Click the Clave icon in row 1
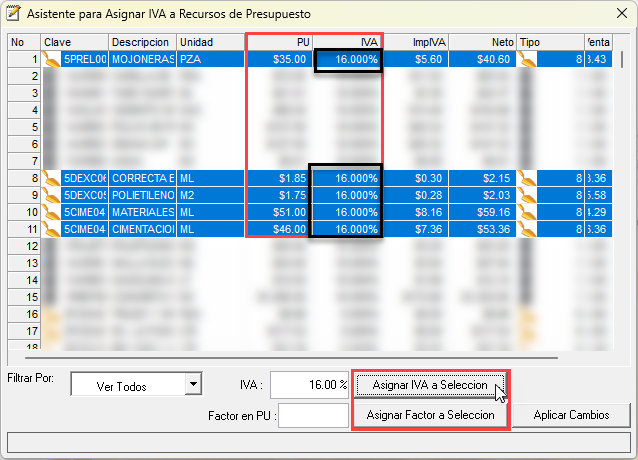Image resolution: width=638 pixels, height=460 pixels. coord(51,60)
